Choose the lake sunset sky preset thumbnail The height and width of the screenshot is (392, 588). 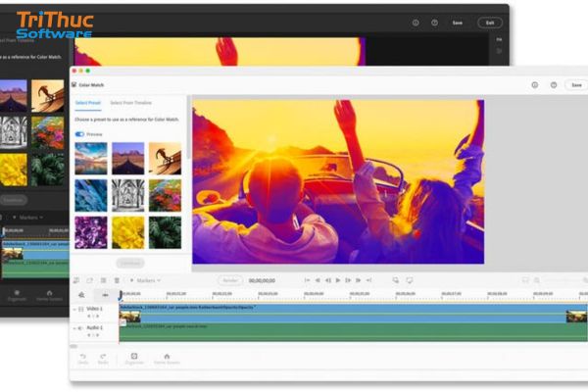[x=91, y=159]
